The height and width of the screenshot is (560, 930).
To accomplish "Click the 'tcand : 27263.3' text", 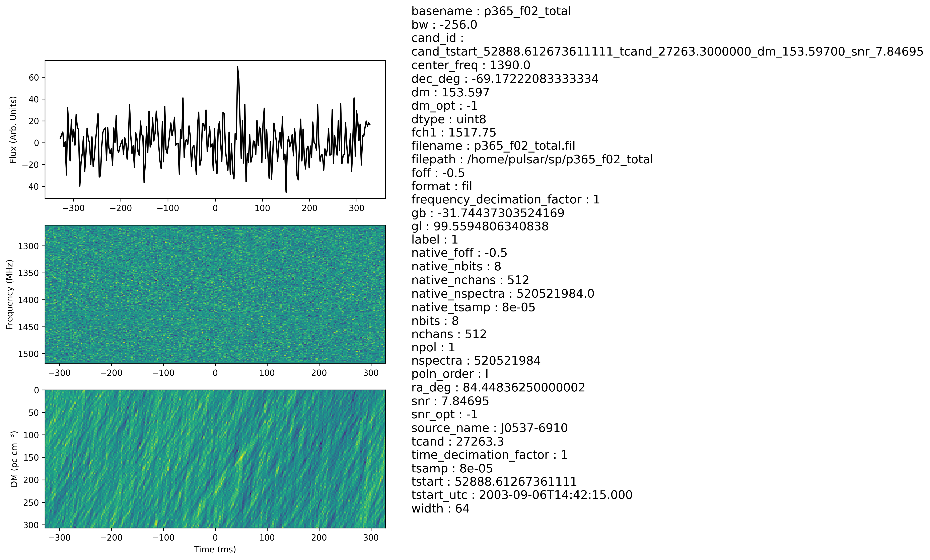I will click(457, 442).
